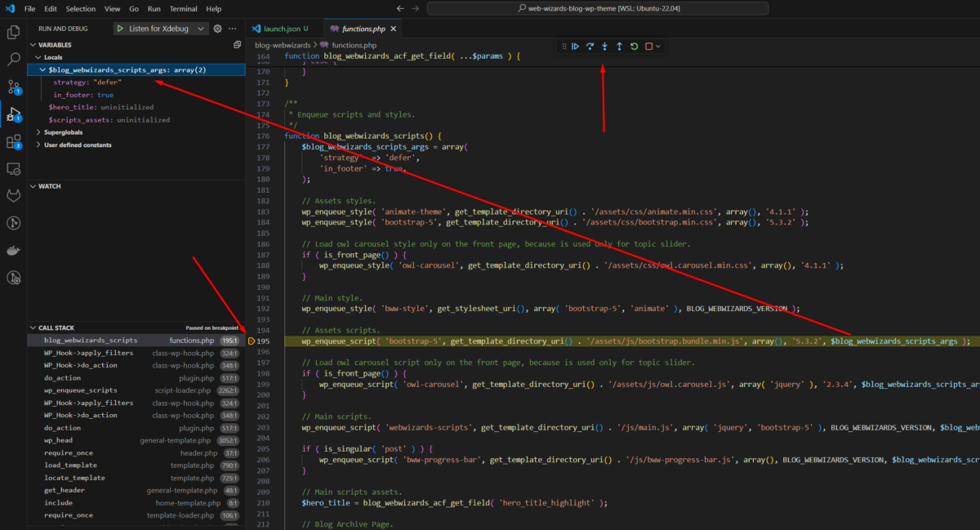The image size is (980, 530).
Task: Click the command center search box
Action: 598,8
